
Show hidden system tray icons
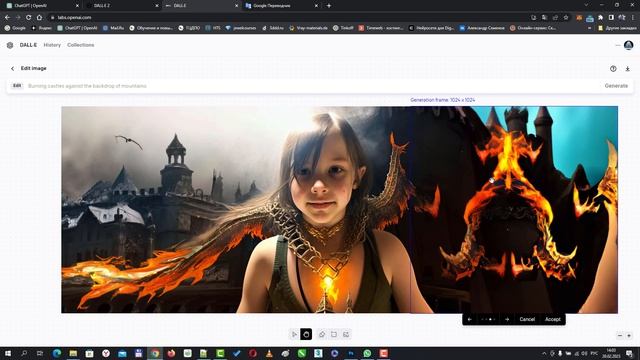[x=544, y=353]
